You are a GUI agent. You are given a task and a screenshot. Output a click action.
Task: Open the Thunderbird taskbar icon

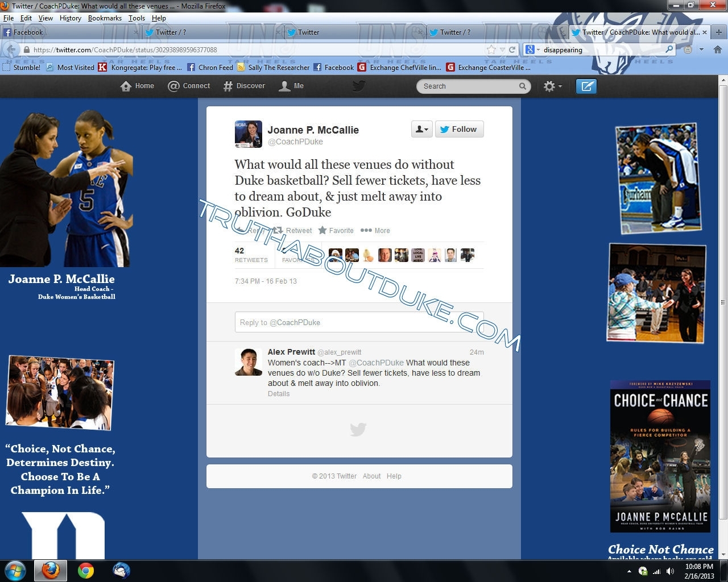(121, 570)
